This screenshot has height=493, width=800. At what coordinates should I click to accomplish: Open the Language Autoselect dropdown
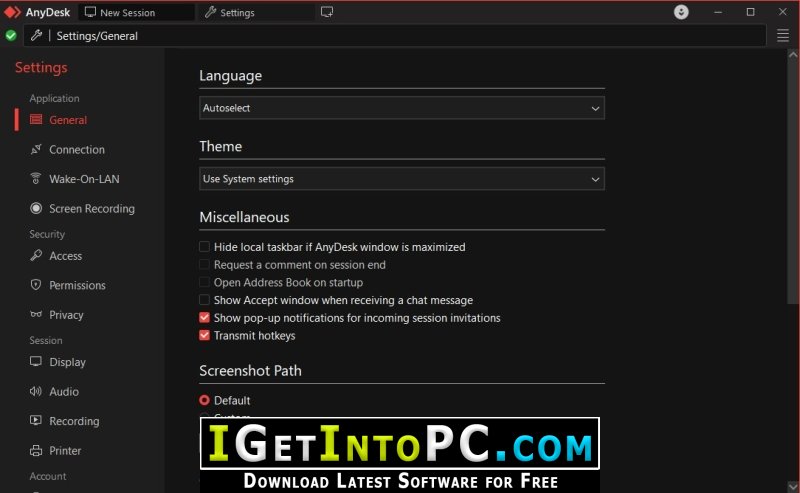pos(402,108)
